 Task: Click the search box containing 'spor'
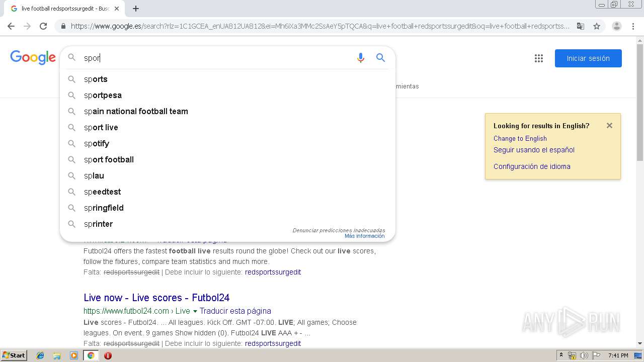(216, 58)
